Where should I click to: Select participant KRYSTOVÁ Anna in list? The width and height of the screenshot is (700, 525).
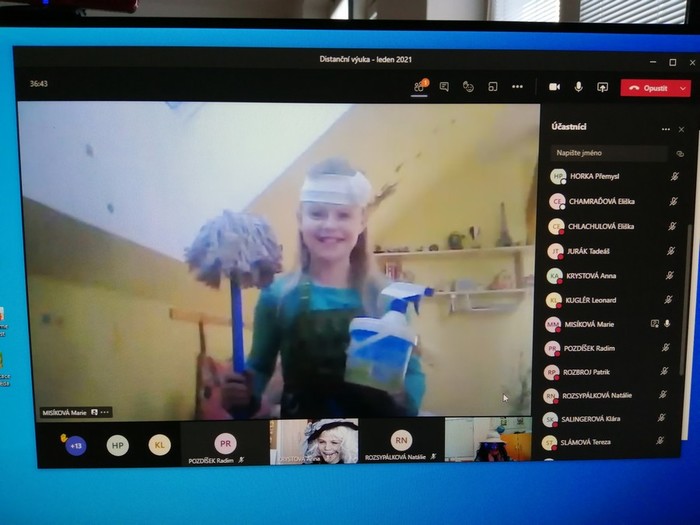coord(610,276)
